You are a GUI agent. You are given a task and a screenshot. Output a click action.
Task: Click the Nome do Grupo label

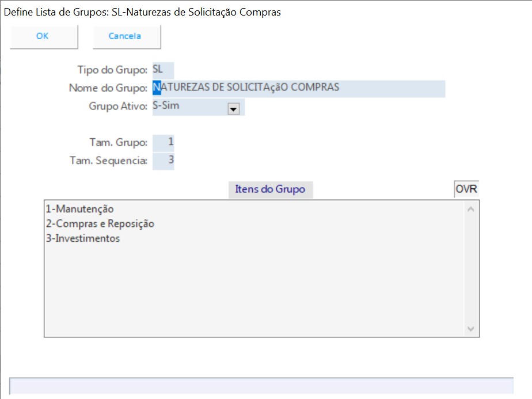pos(108,88)
